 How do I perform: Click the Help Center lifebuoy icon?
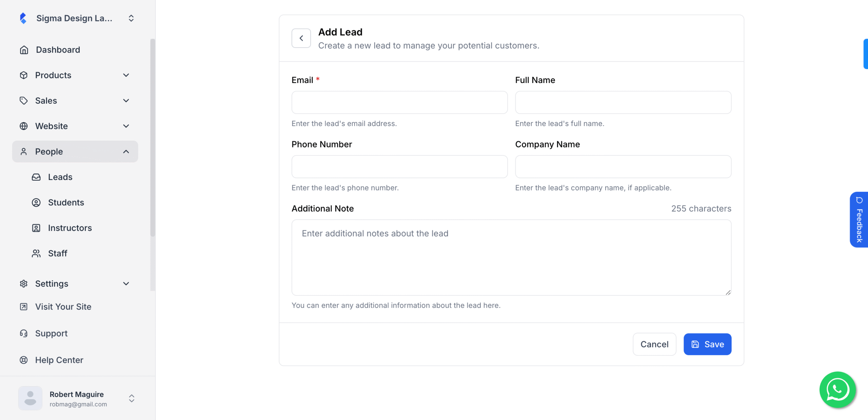pyautogui.click(x=24, y=360)
